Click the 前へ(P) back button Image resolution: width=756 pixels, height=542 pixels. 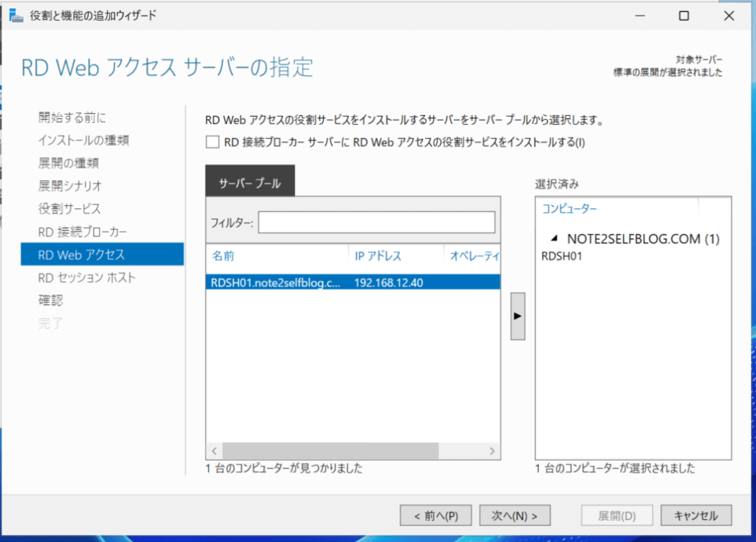pyautogui.click(x=435, y=515)
